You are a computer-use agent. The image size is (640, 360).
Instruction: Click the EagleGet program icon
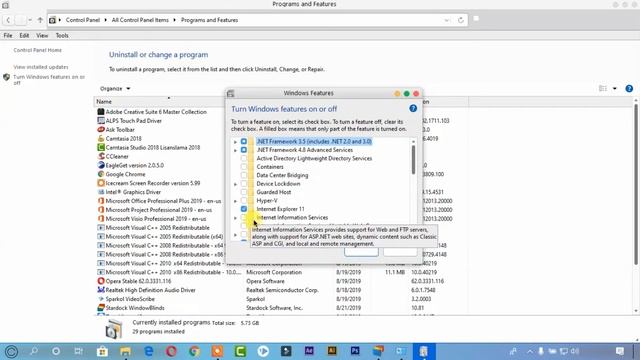tap(101, 165)
